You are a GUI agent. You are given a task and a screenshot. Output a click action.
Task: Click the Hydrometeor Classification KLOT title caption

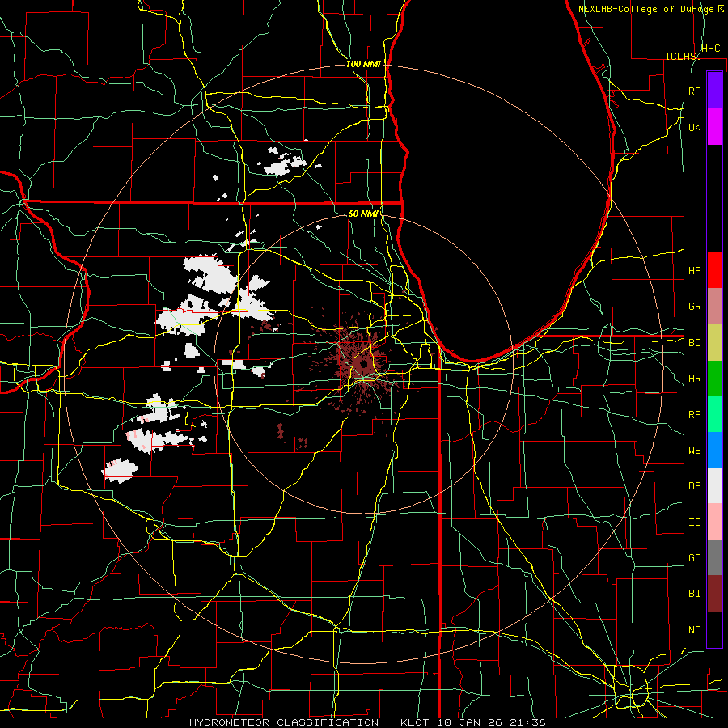pos(367,722)
